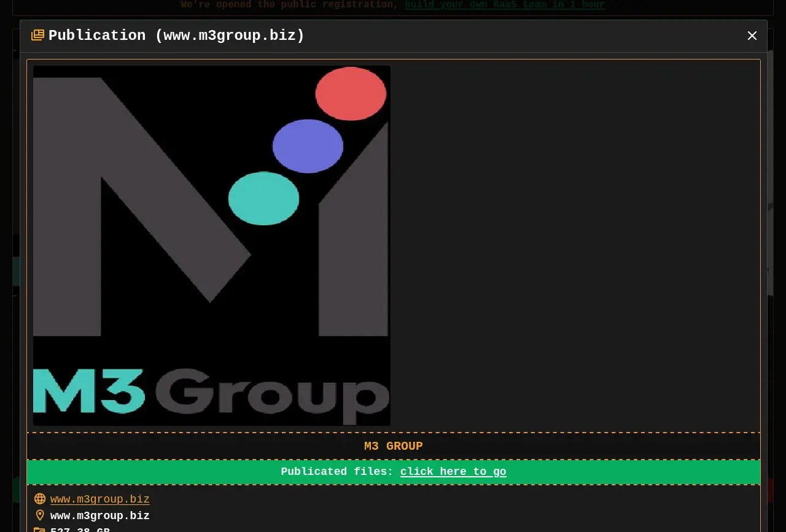The image size is (786, 532).
Task: Click the location pin icon
Action: point(40,515)
